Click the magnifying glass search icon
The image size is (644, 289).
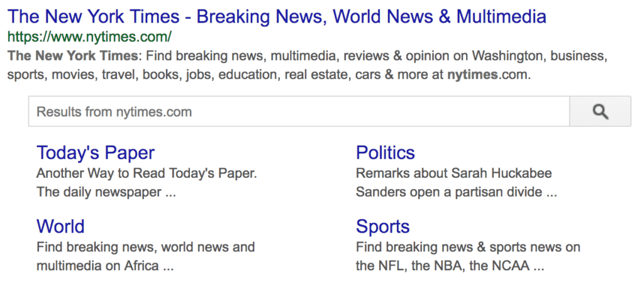click(x=600, y=112)
